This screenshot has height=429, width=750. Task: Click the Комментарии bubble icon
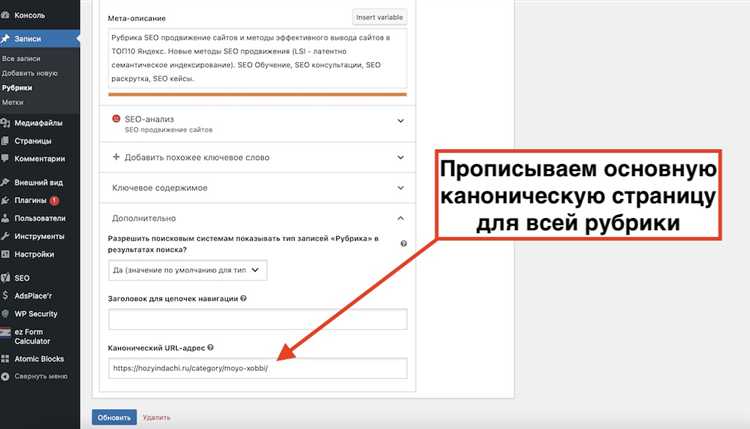pyautogui.click(x=5, y=158)
